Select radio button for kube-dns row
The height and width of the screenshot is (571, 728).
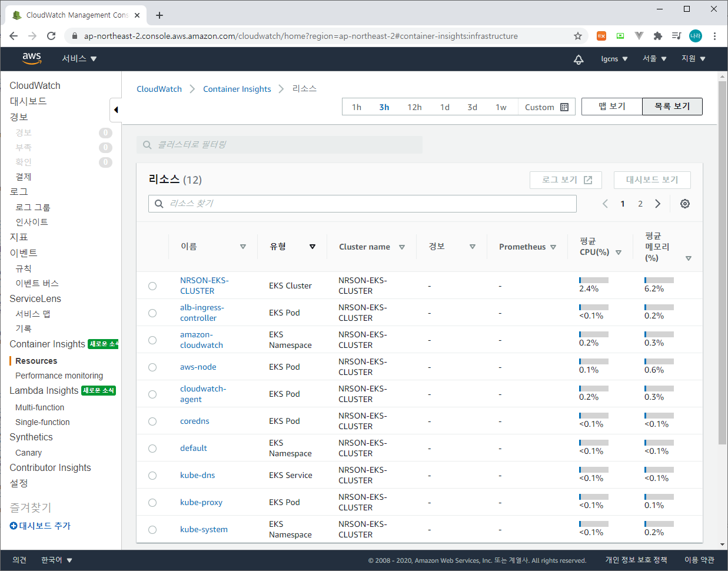click(x=152, y=476)
